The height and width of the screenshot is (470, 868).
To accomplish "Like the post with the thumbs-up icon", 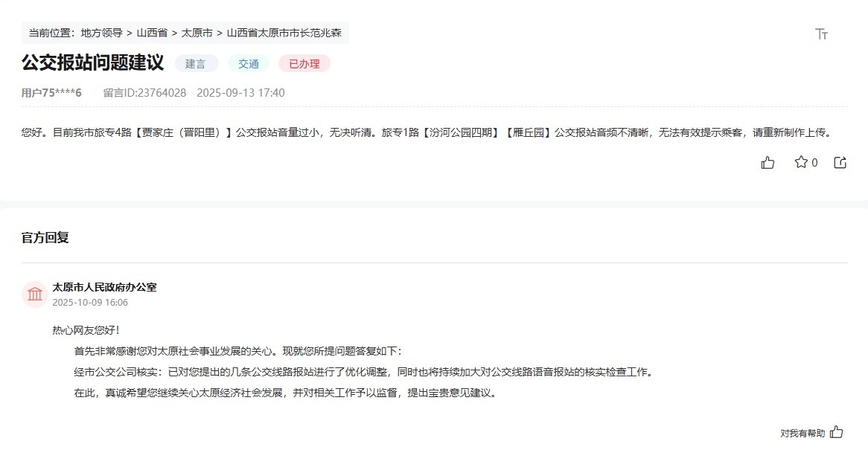I will tap(768, 163).
